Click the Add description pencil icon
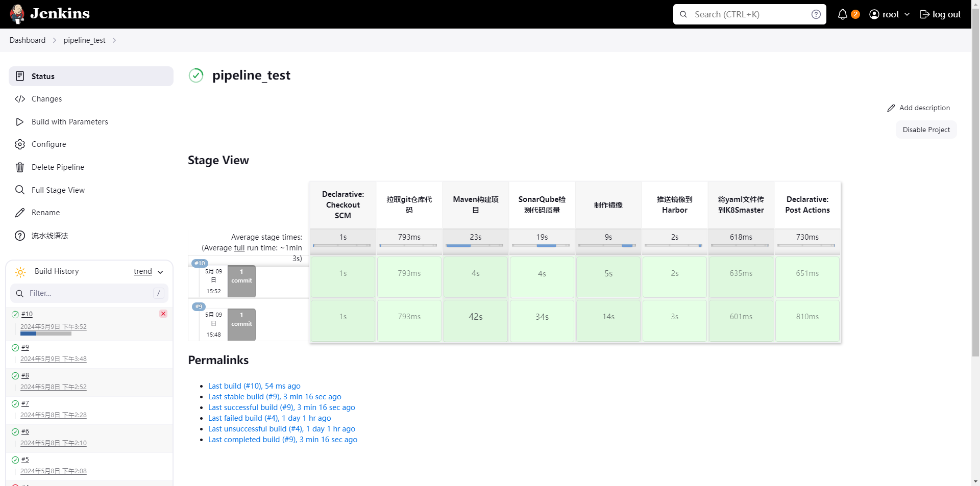 click(x=891, y=108)
